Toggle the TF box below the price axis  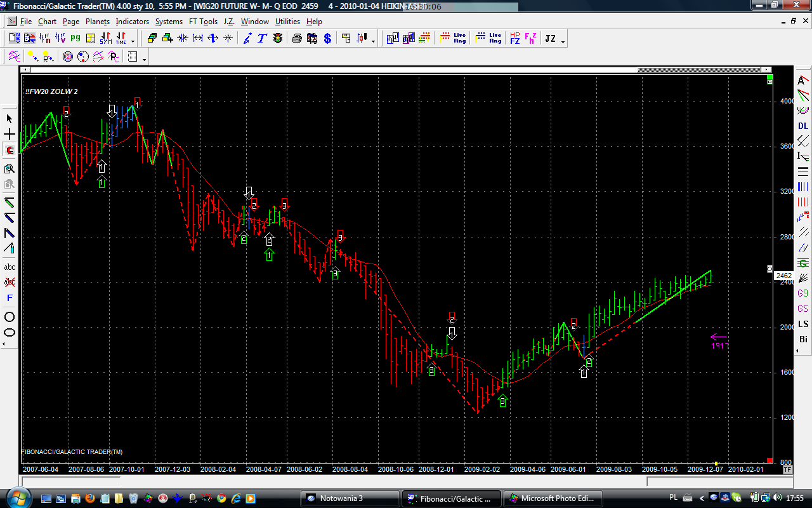click(787, 470)
